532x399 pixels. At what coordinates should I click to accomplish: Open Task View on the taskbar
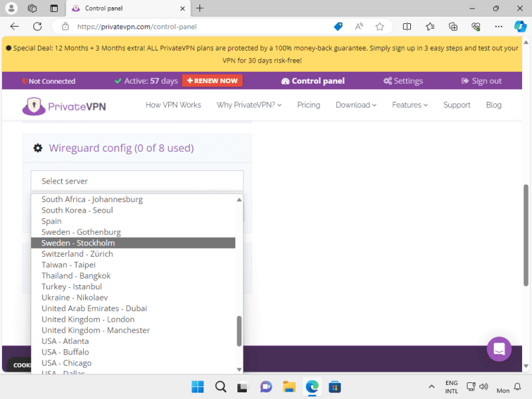(x=243, y=387)
